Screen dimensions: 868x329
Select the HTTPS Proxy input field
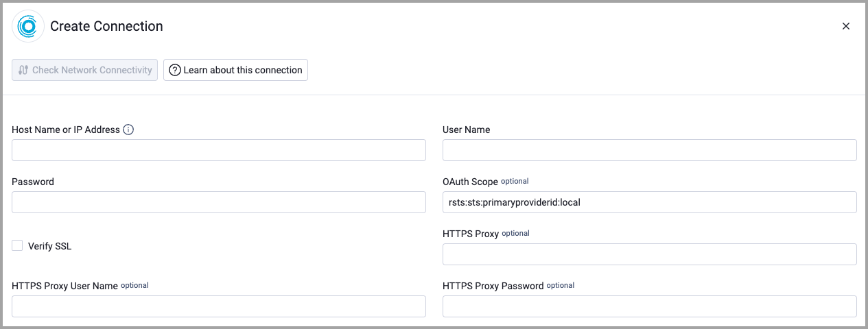(650, 254)
